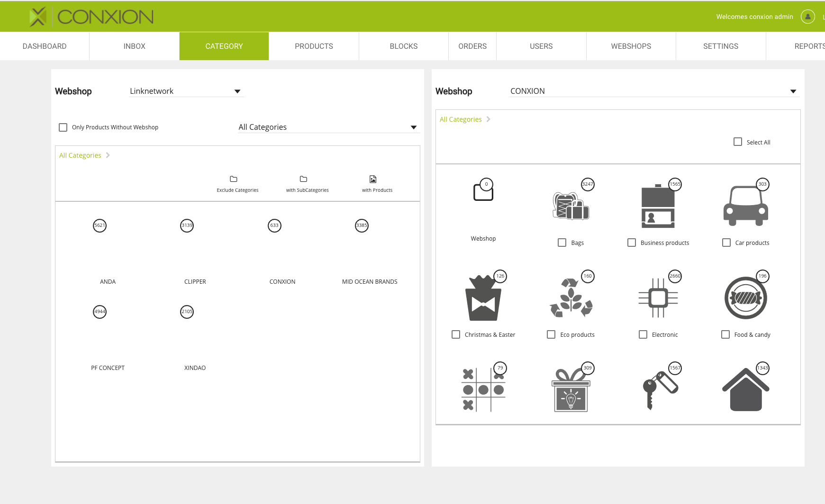Open the INBOX tab

coord(135,46)
